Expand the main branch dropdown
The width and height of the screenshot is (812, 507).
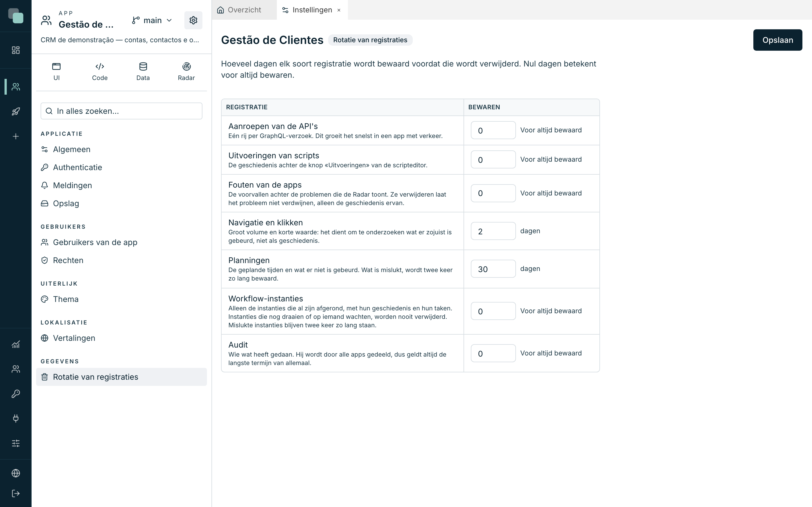[152, 21]
